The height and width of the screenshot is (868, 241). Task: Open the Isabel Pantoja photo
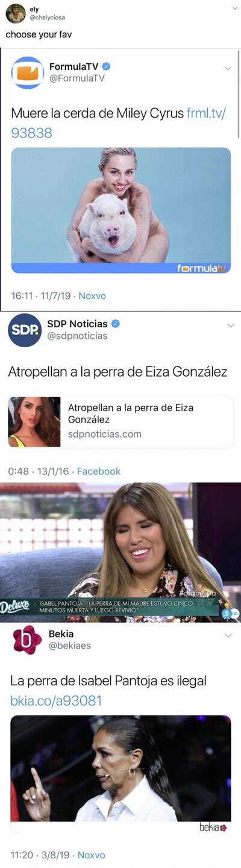120,769
